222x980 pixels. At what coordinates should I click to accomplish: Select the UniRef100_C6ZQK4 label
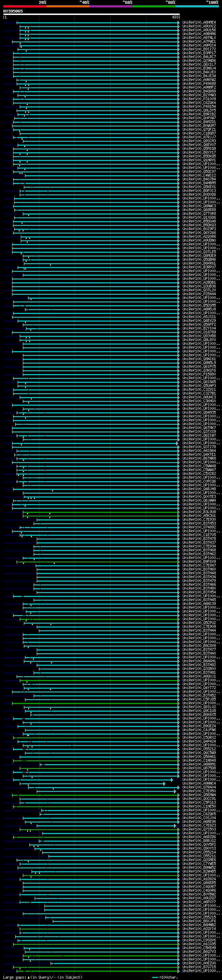click(x=199, y=103)
